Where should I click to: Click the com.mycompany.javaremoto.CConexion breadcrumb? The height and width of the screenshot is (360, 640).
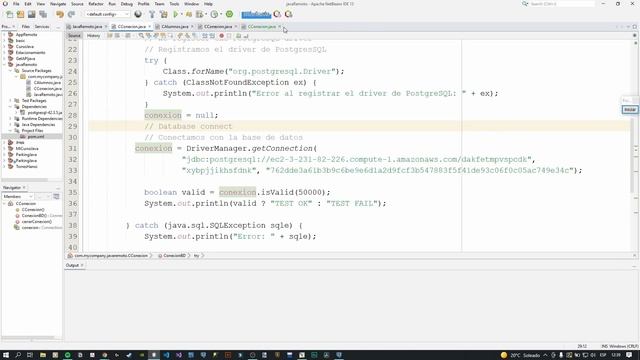point(111,256)
